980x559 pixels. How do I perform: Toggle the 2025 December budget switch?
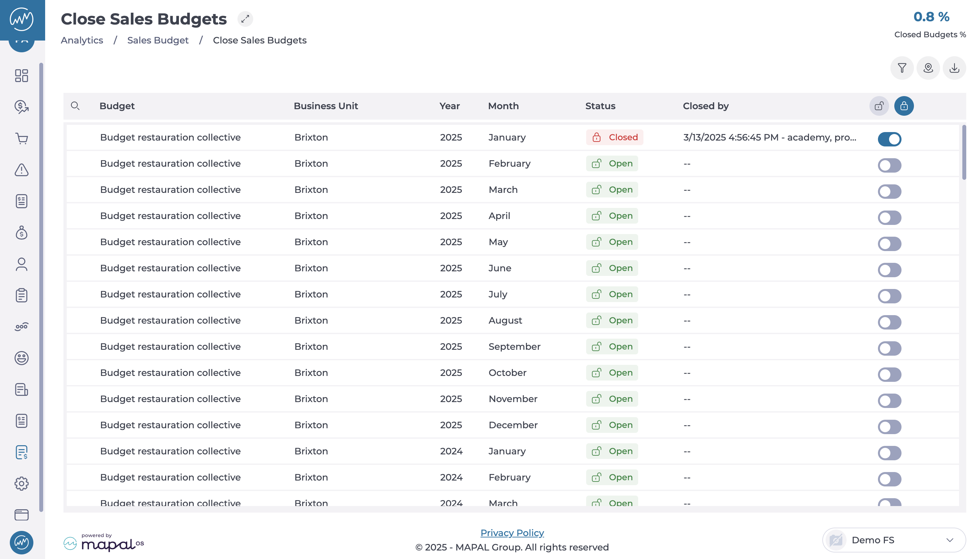pos(889,427)
